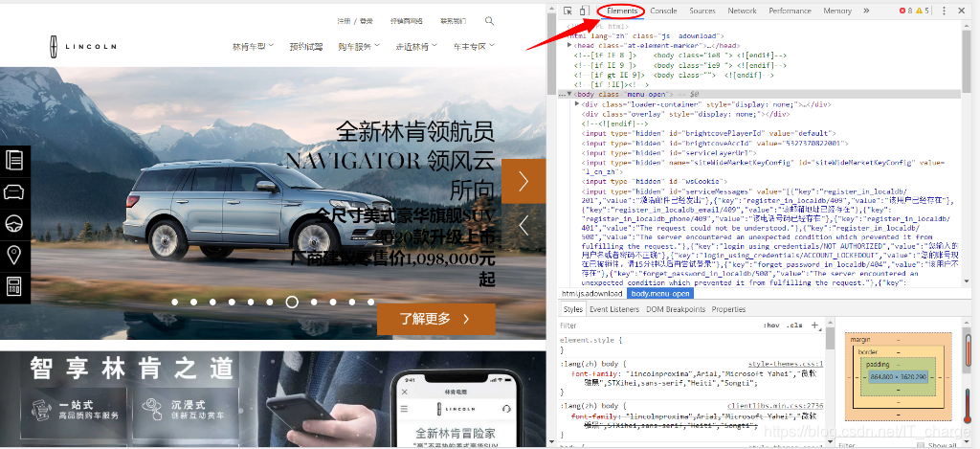Open the 车主专区 dropdown menu
Image resolution: width=980 pixels, height=449 pixels.
pyautogui.click(x=475, y=46)
